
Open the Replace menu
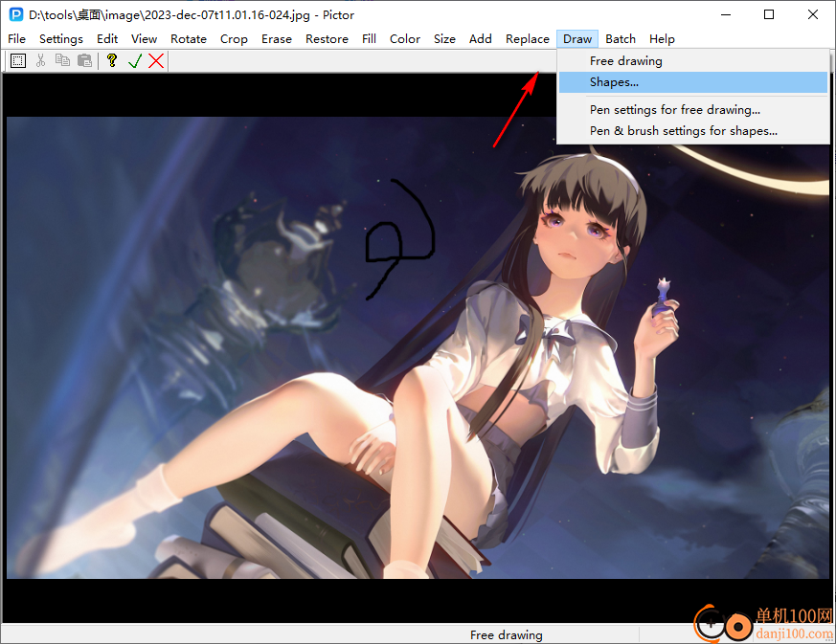point(528,39)
